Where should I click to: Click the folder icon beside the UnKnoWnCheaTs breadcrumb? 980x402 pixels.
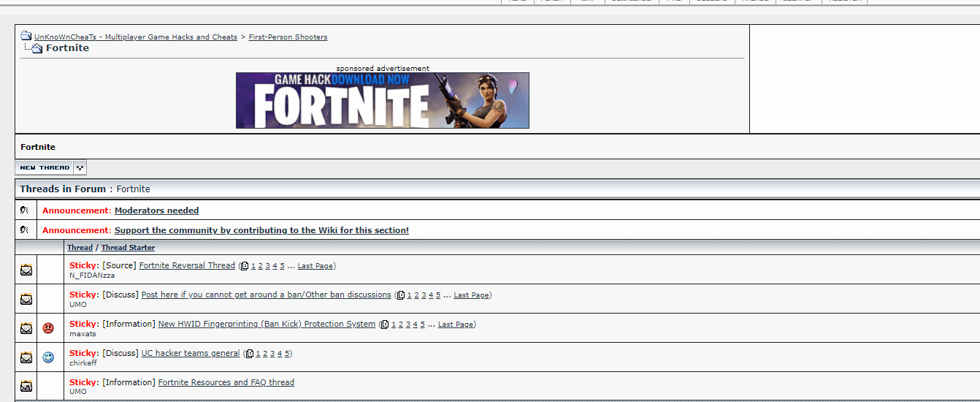click(26, 36)
